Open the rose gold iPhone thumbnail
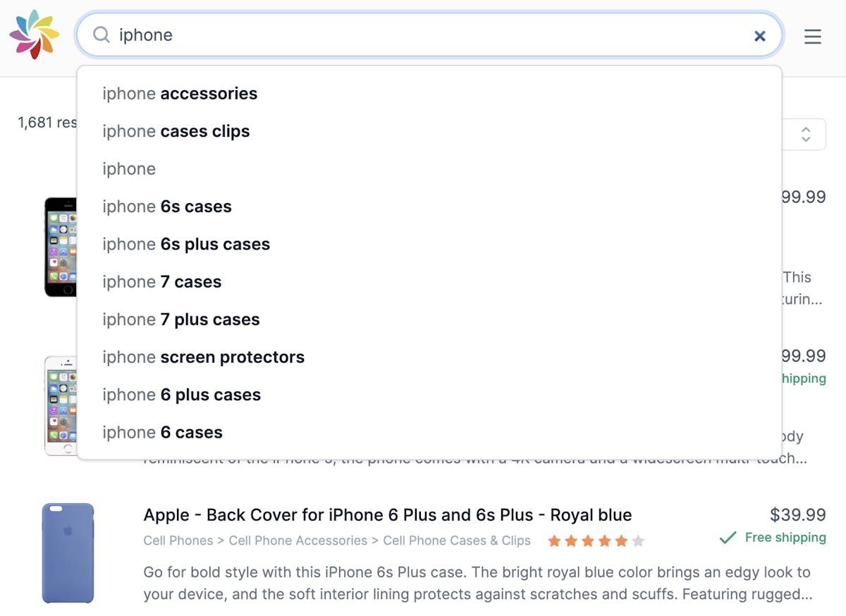Viewport: 846px width, 616px height. (x=61, y=405)
